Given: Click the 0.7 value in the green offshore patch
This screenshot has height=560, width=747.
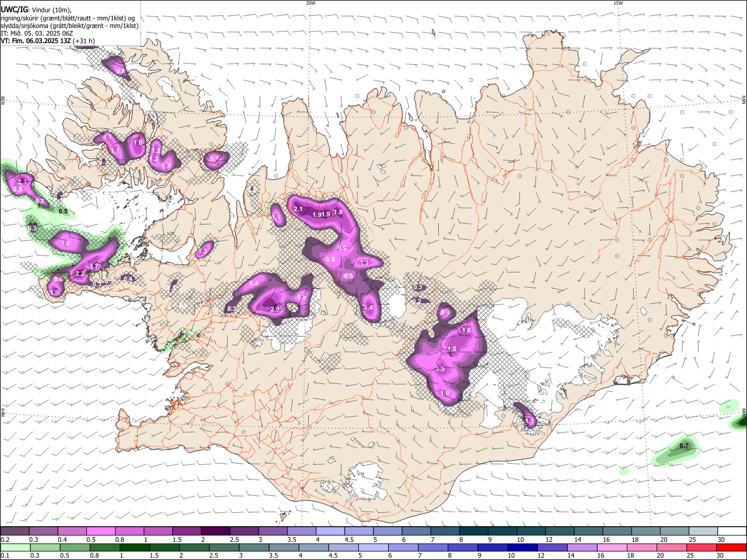Looking at the screenshot, I should point(685,446).
